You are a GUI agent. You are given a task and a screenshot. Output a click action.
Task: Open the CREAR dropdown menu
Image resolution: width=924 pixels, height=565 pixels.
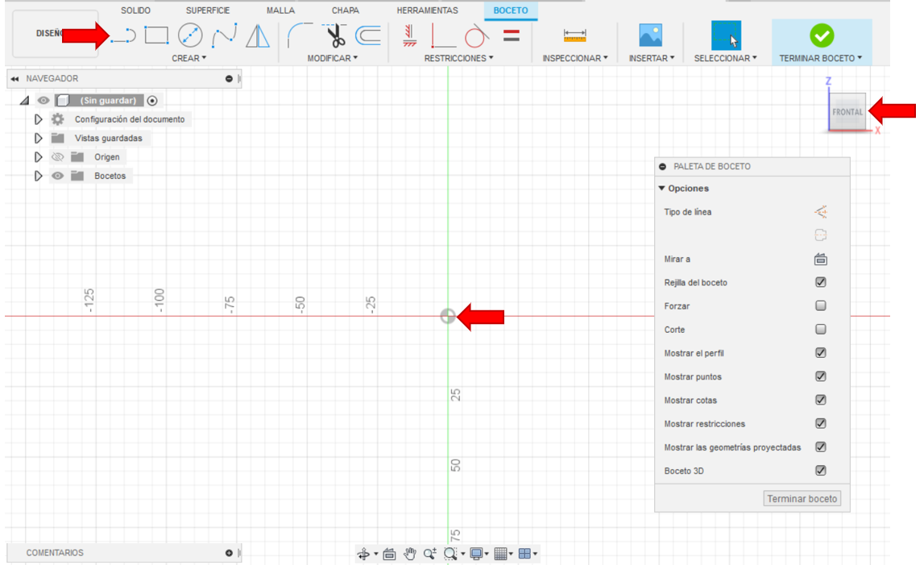189,58
